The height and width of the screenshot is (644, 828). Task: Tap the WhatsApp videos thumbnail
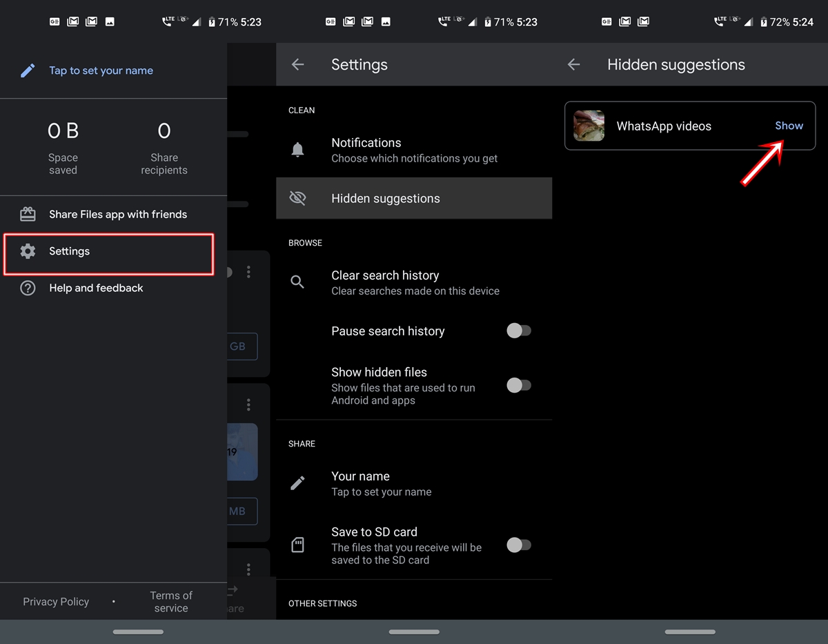pos(589,126)
